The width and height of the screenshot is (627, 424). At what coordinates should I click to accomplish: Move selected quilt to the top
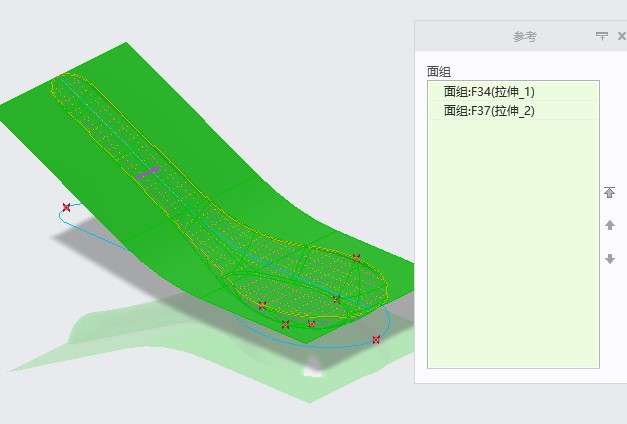609,192
